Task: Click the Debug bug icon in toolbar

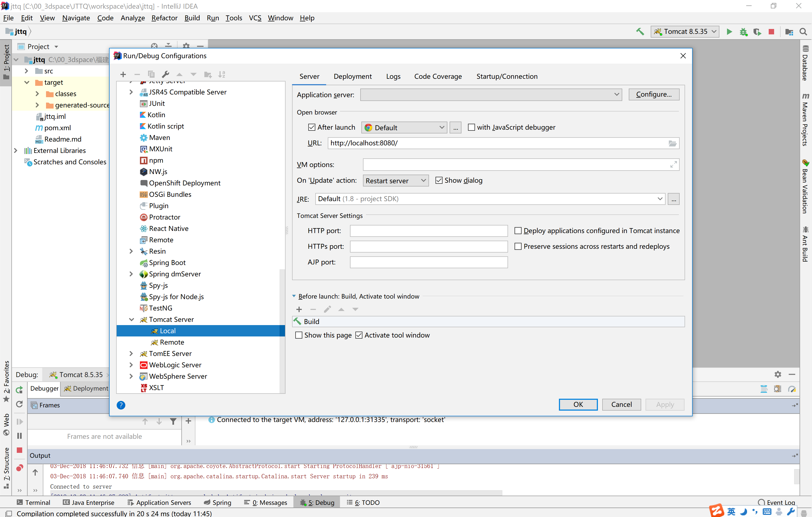Action: pos(743,32)
